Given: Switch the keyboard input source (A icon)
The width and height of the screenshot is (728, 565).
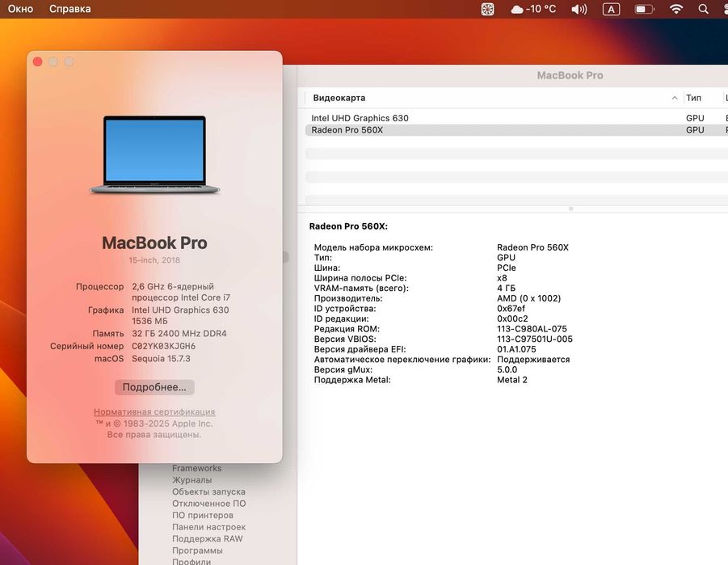Looking at the screenshot, I should pos(611,9).
